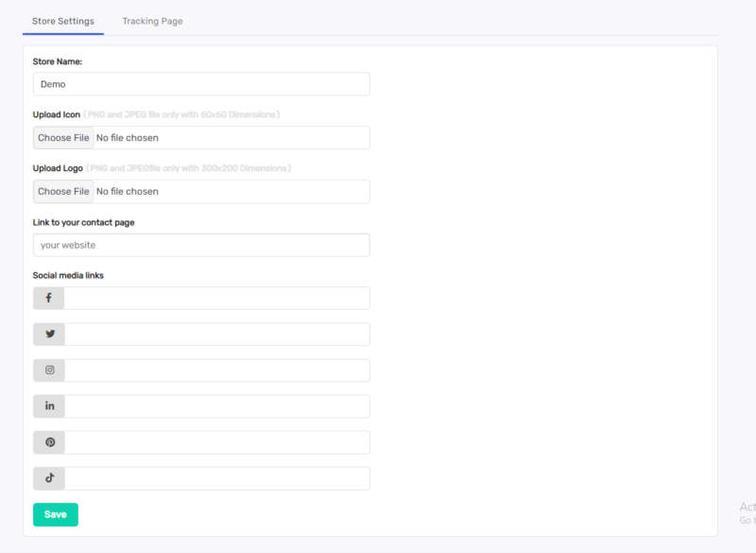The height and width of the screenshot is (553, 756).
Task: Choose a file for Upload Icon
Action: (63, 138)
